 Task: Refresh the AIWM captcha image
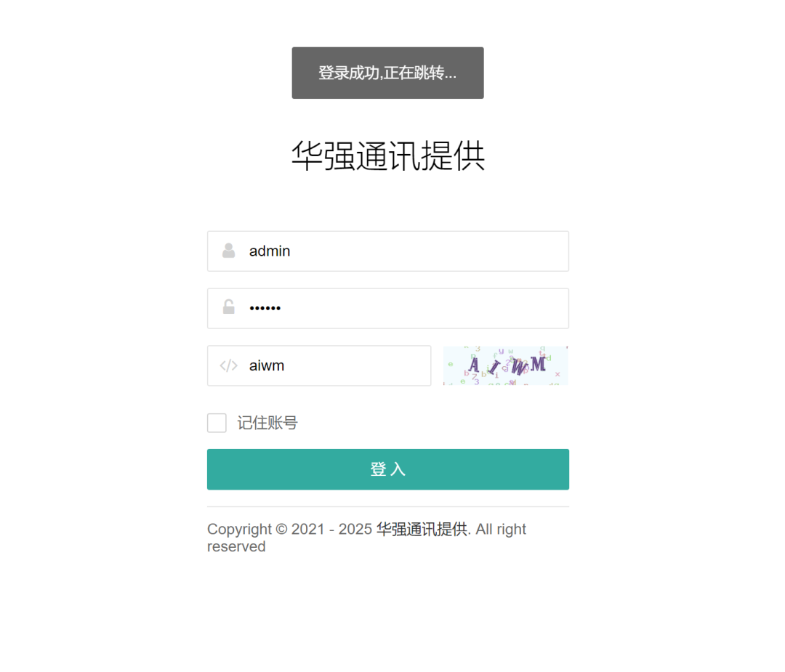coord(506,365)
